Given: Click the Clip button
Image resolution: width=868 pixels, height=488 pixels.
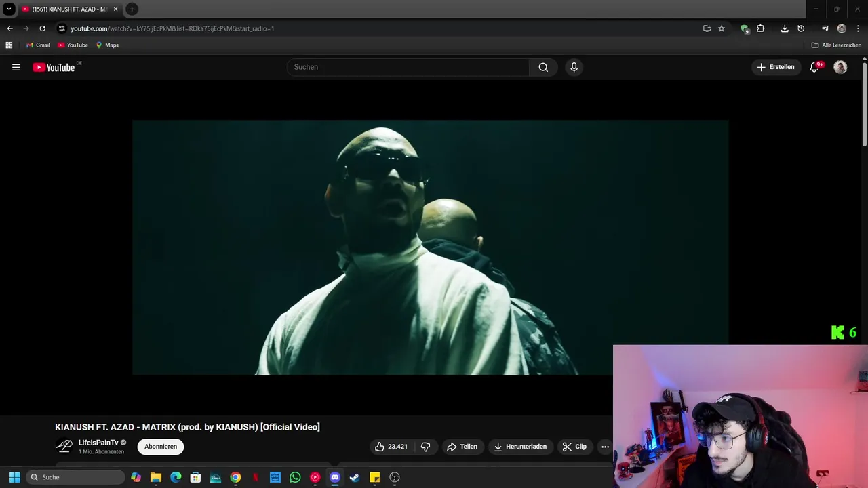Looking at the screenshot, I should tap(574, 447).
